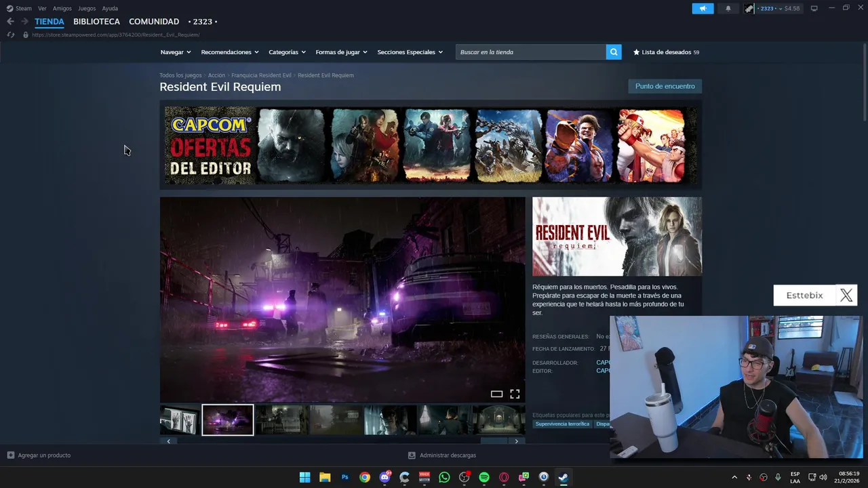This screenshot has width=868, height=488.
Task: Click the Steam taskbar icon
Action: click(x=564, y=477)
